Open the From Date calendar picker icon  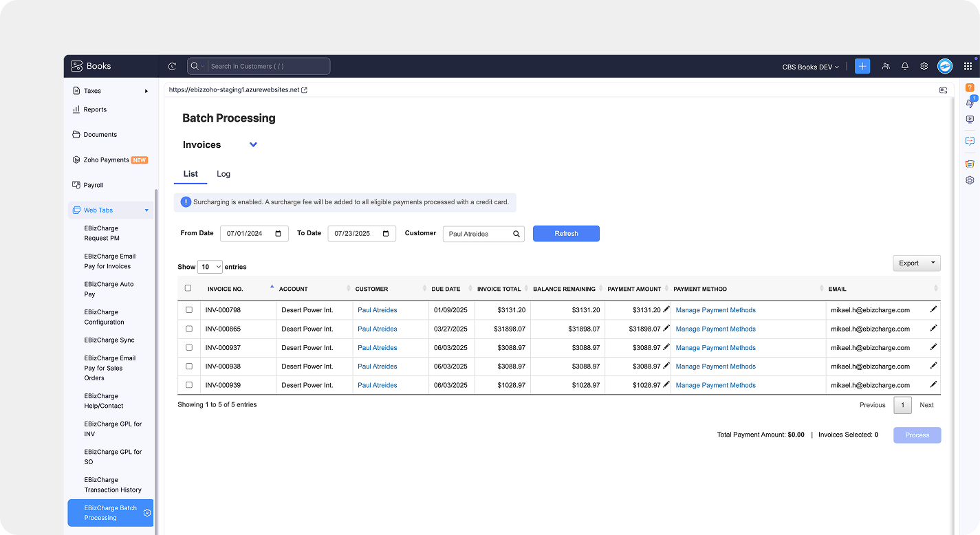tap(278, 234)
